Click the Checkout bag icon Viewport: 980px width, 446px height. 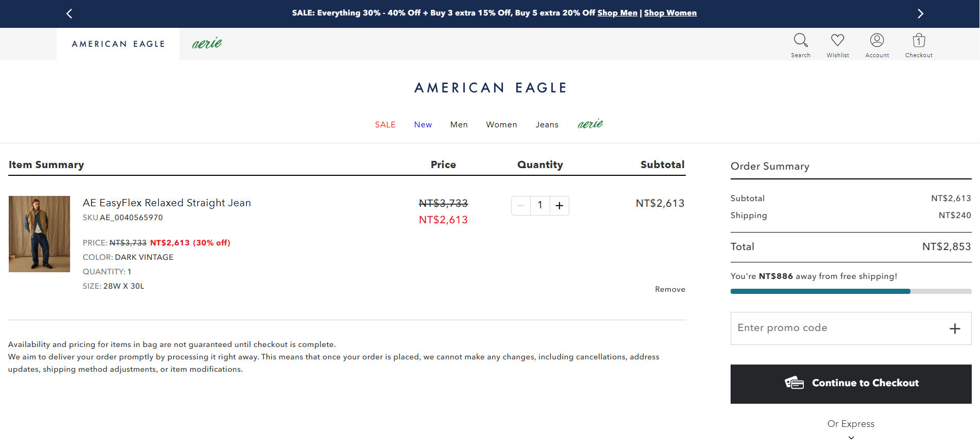coord(919,41)
